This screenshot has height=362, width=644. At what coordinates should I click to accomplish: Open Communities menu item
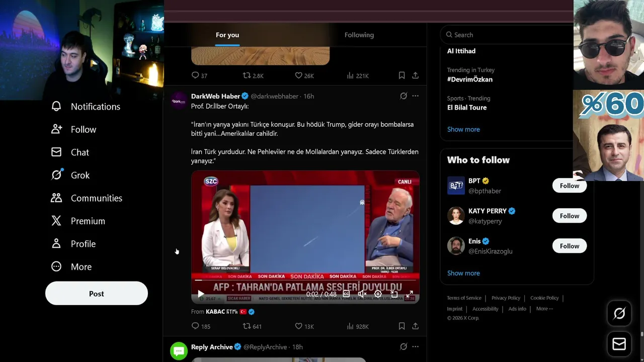[x=87, y=198]
